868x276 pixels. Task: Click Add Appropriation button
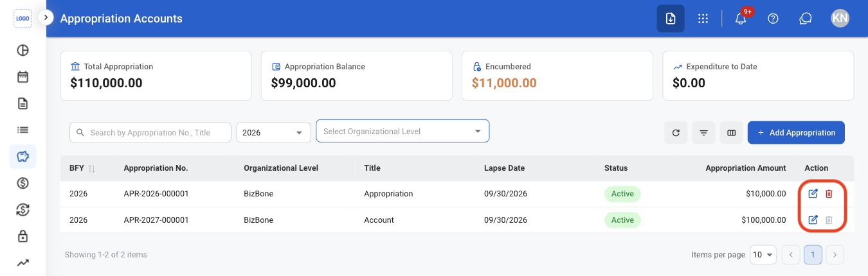pos(796,133)
